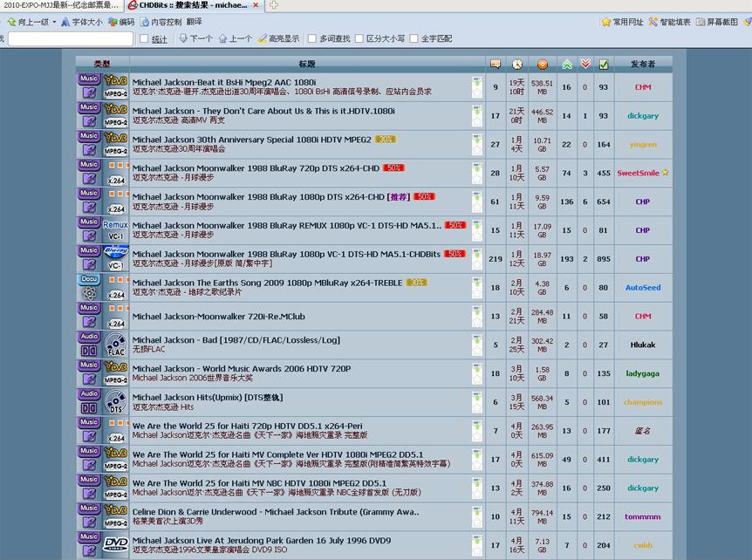Open 编码 encoding menu
This screenshot has height=560, width=752.
point(121,22)
